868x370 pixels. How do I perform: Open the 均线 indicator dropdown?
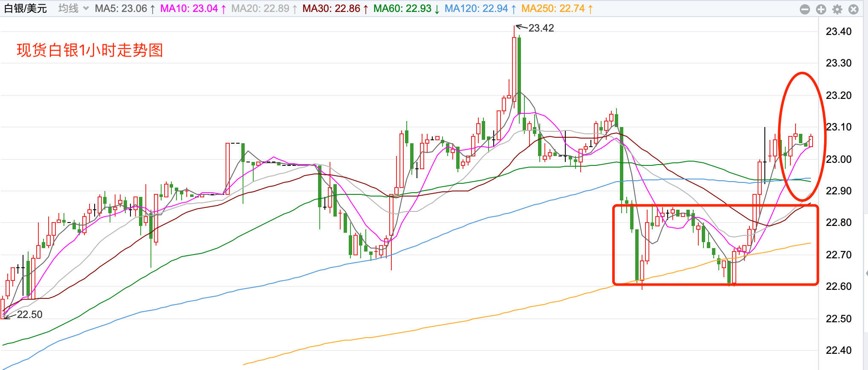(x=73, y=9)
